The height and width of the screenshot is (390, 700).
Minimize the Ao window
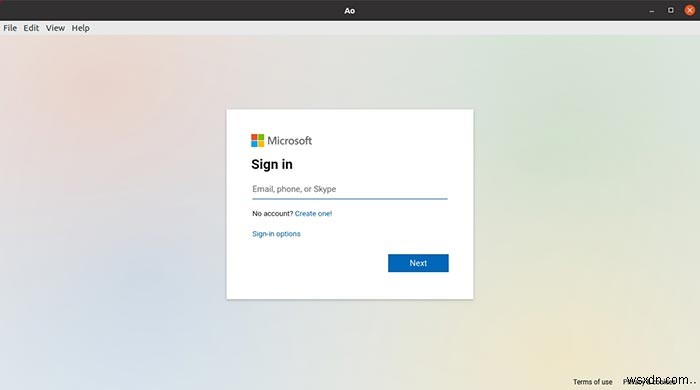652,10
